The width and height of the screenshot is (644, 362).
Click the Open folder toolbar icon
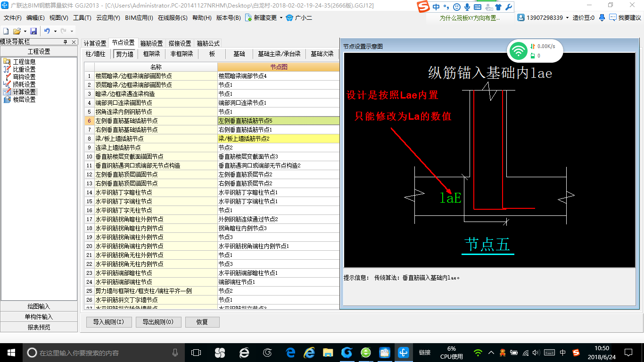[17, 31]
